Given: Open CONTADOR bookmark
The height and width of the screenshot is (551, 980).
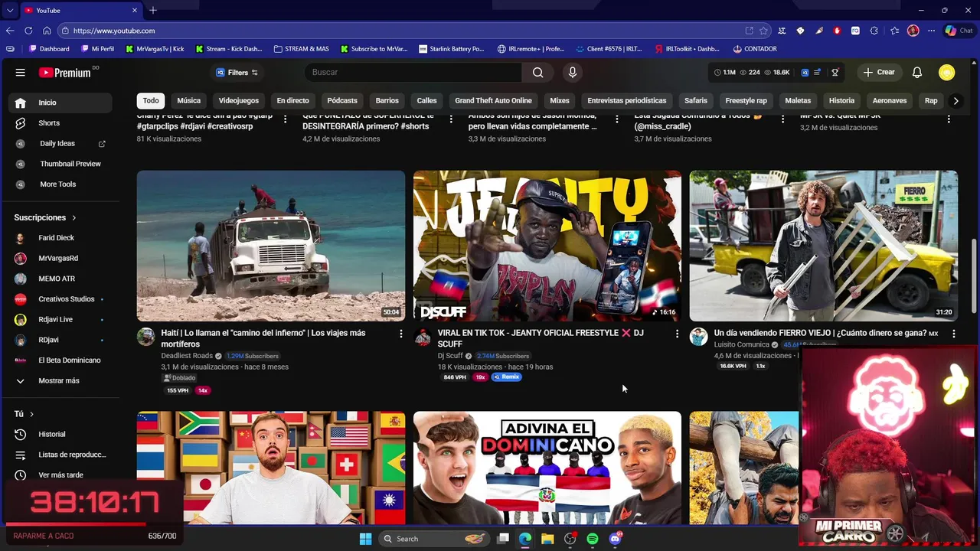Looking at the screenshot, I should point(754,49).
